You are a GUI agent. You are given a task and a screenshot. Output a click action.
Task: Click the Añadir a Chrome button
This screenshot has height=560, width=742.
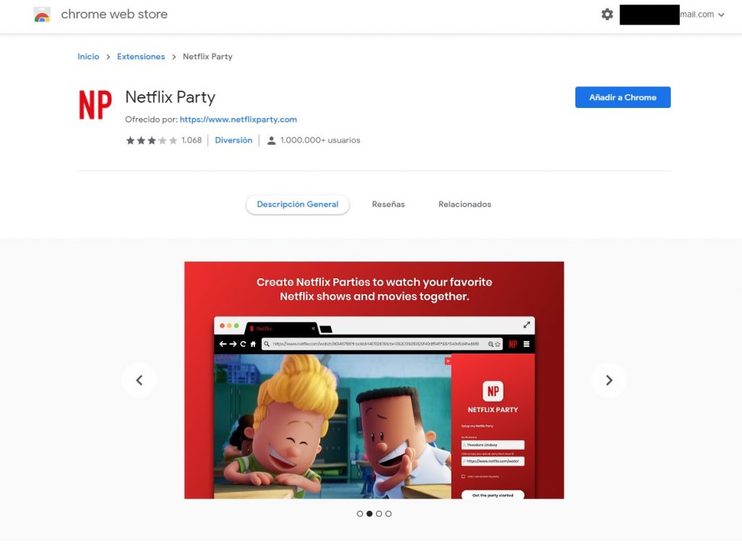622,97
